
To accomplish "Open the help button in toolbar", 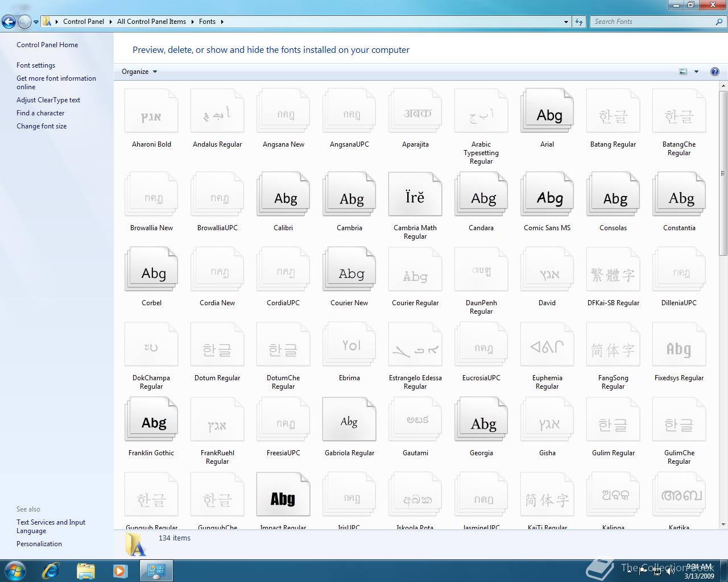I will 715,72.
